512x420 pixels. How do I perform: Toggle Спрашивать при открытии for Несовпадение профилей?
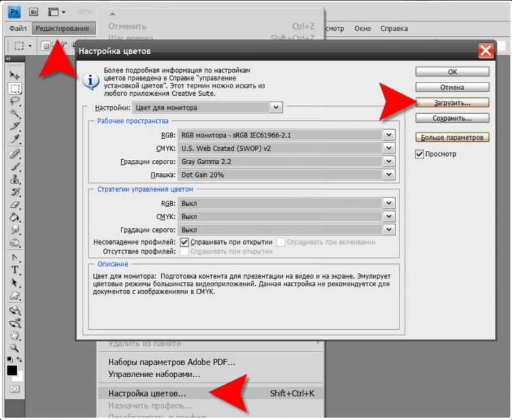(x=184, y=242)
